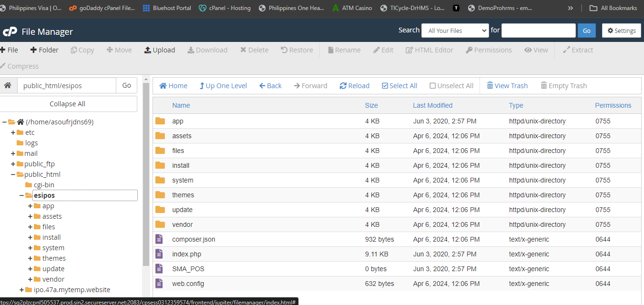
Task: Click the Collapse All button
Action: (68, 104)
